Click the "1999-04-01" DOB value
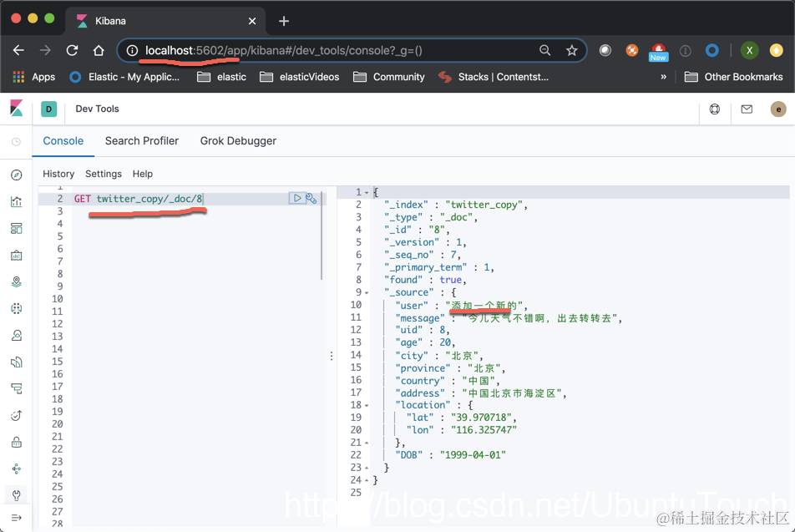 473,455
